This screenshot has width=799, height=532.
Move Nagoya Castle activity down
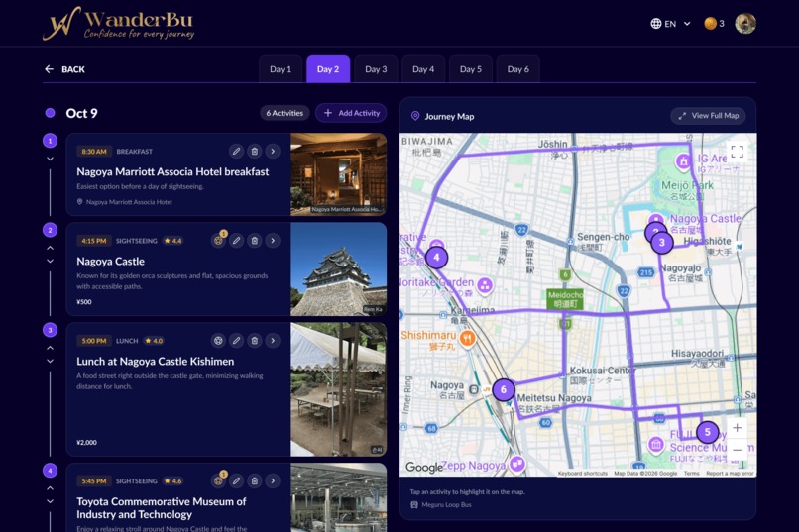click(x=50, y=262)
